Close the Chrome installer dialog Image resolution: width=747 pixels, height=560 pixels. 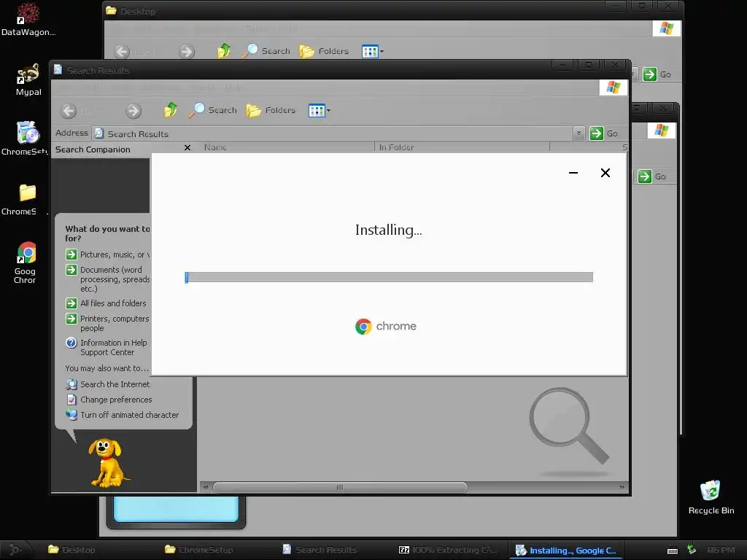point(605,173)
